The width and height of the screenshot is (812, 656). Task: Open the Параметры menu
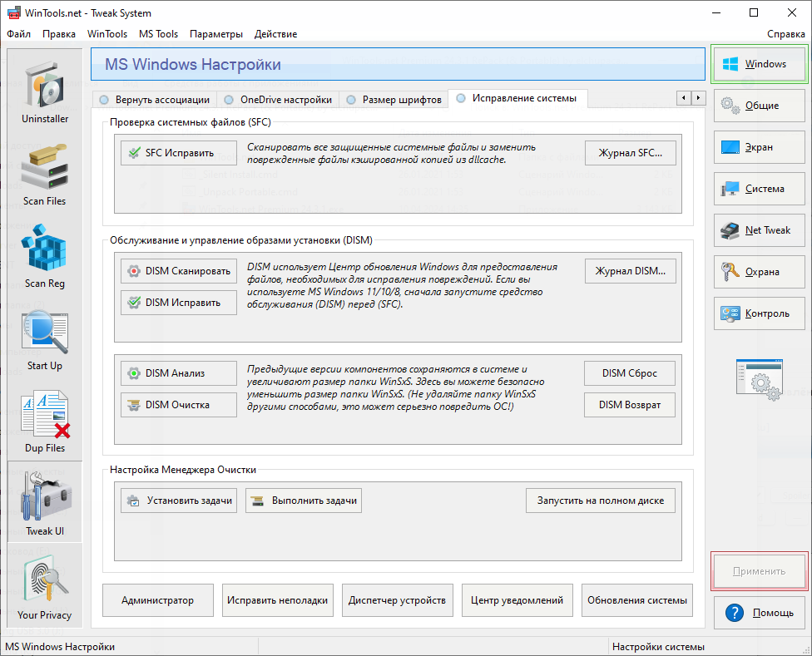[216, 34]
